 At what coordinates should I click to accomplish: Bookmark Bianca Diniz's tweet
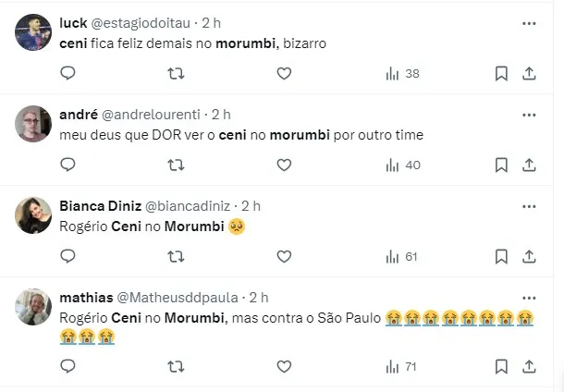click(500, 256)
